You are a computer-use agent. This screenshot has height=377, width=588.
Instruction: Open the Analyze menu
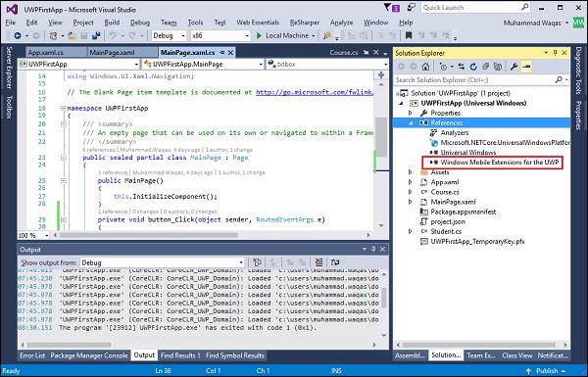[x=341, y=23]
